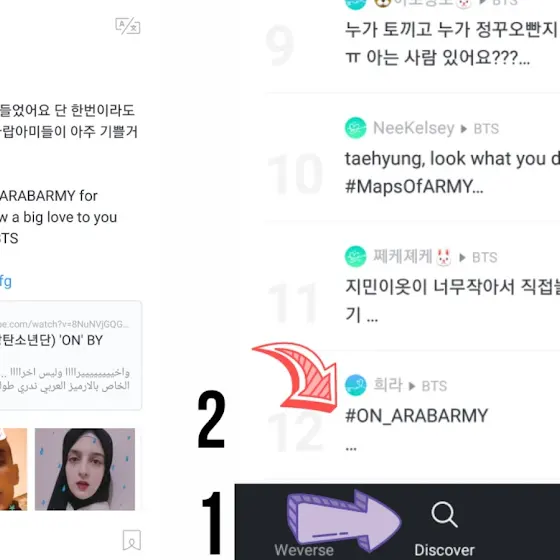This screenshot has width=560, height=560.
Task: Tap the blue truncated link ending in fg
Action: tap(6, 282)
